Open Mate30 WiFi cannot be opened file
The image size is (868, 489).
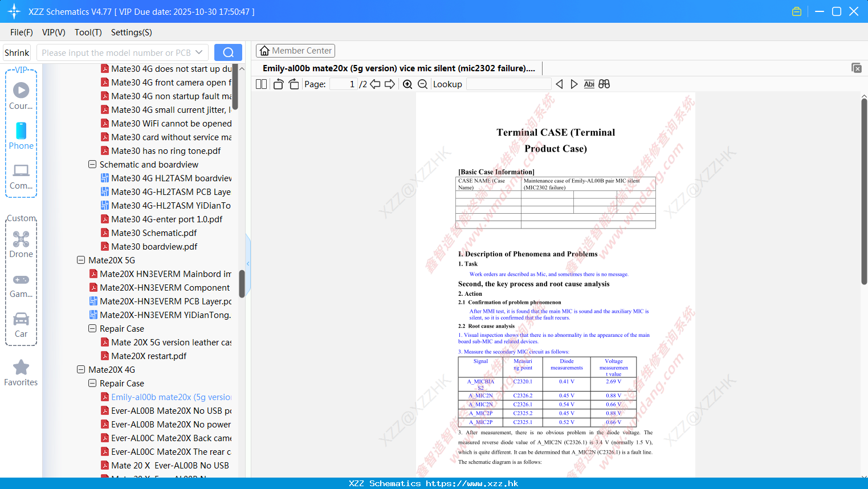(166, 123)
